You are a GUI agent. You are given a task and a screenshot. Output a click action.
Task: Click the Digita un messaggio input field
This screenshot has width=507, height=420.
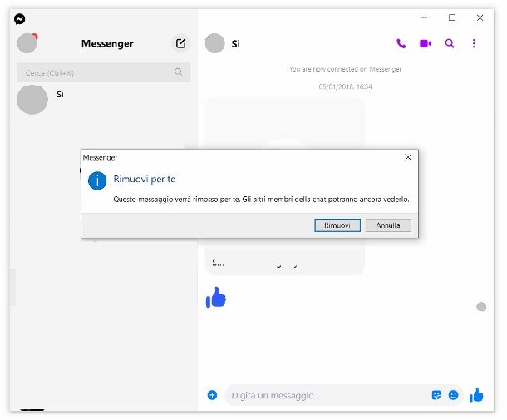click(x=327, y=395)
